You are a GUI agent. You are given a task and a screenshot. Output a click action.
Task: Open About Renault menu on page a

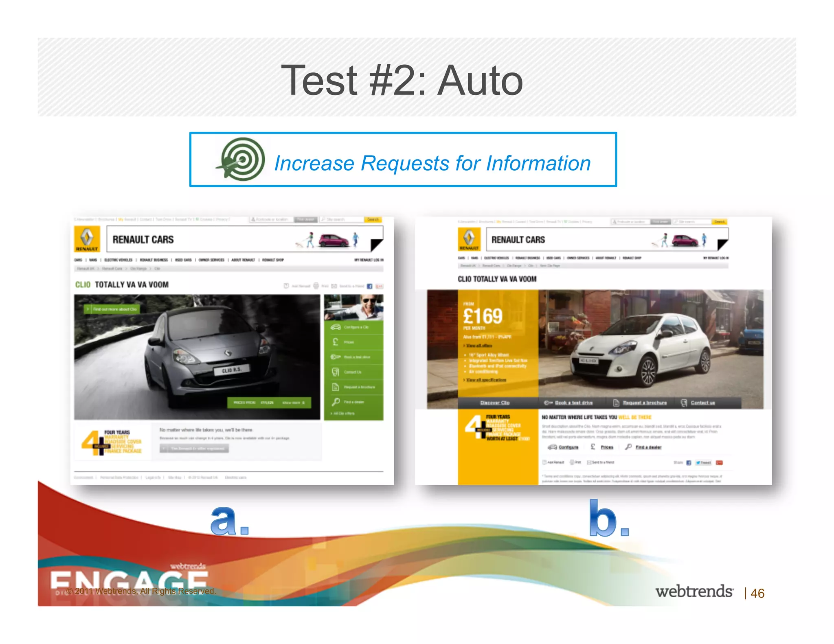click(243, 260)
